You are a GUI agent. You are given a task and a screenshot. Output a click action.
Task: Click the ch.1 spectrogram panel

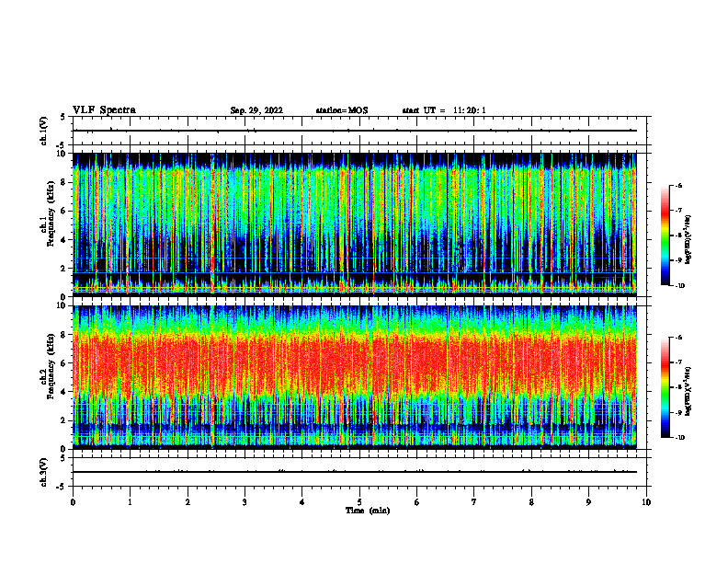tap(354, 224)
